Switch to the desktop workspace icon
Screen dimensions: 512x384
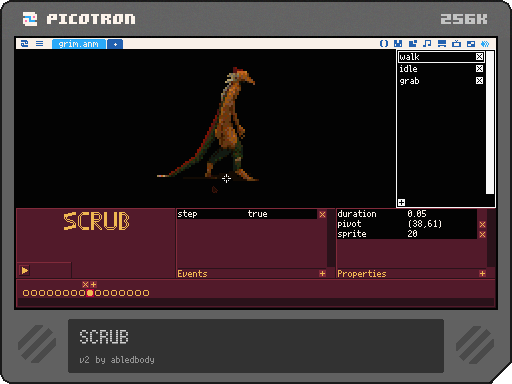471,44
